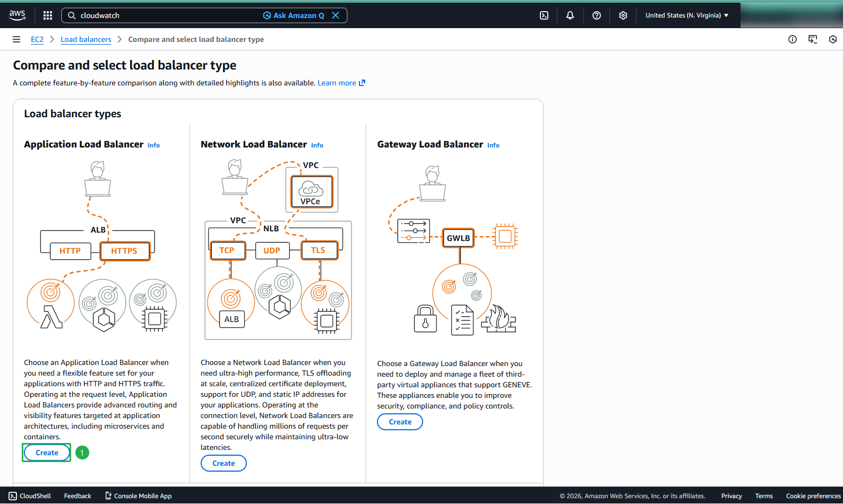This screenshot has height=504, width=843.
Task: Click the "Gateway Load Balancer" heading
Action: (x=430, y=144)
